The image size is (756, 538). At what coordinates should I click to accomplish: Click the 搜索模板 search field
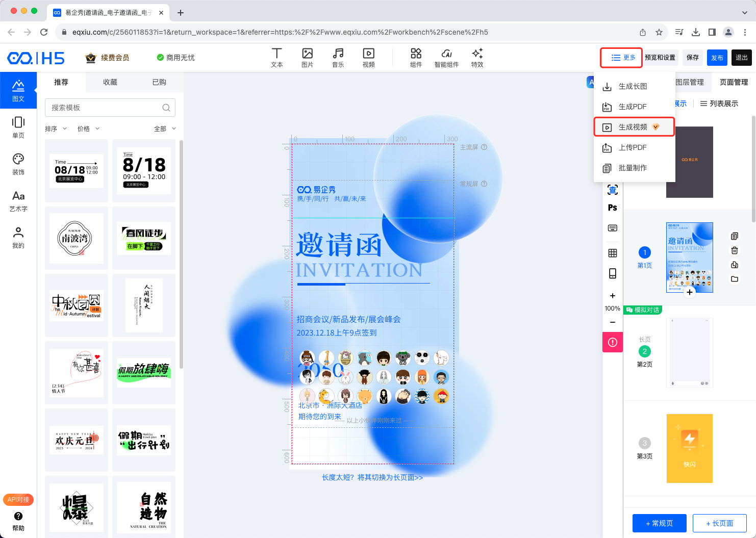click(x=105, y=108)
